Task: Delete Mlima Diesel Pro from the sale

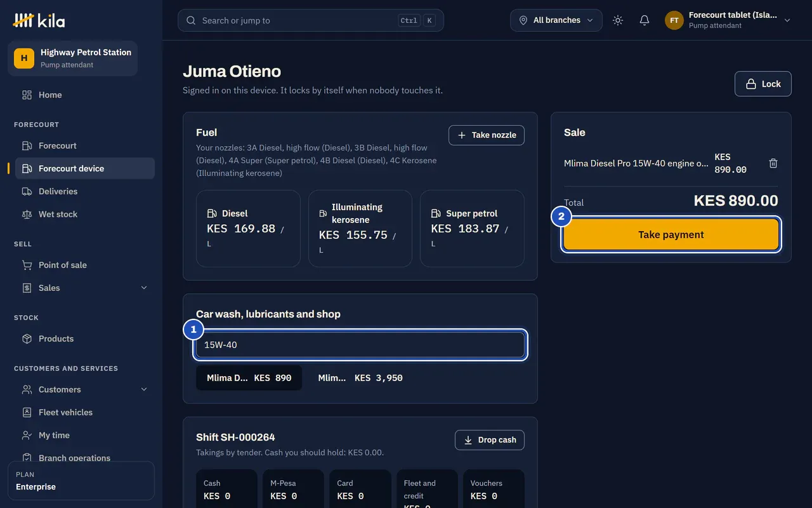Action: pyautogui.click(x=773, y=163)
